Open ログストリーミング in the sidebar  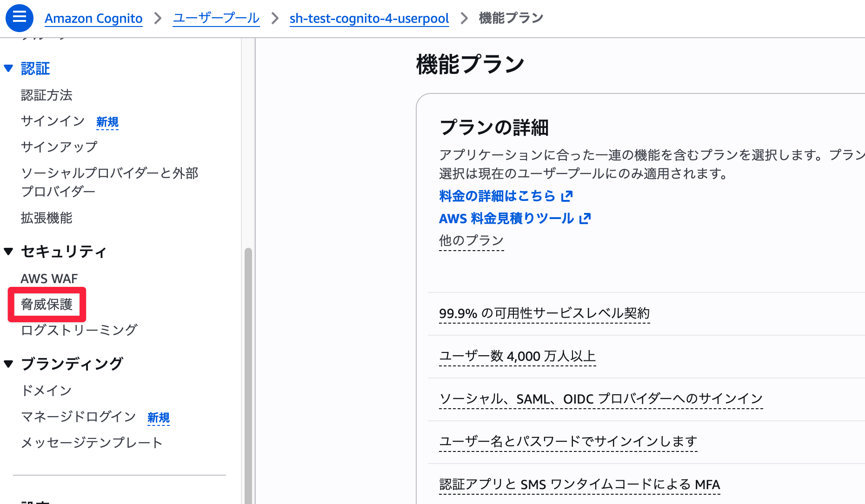79,330
